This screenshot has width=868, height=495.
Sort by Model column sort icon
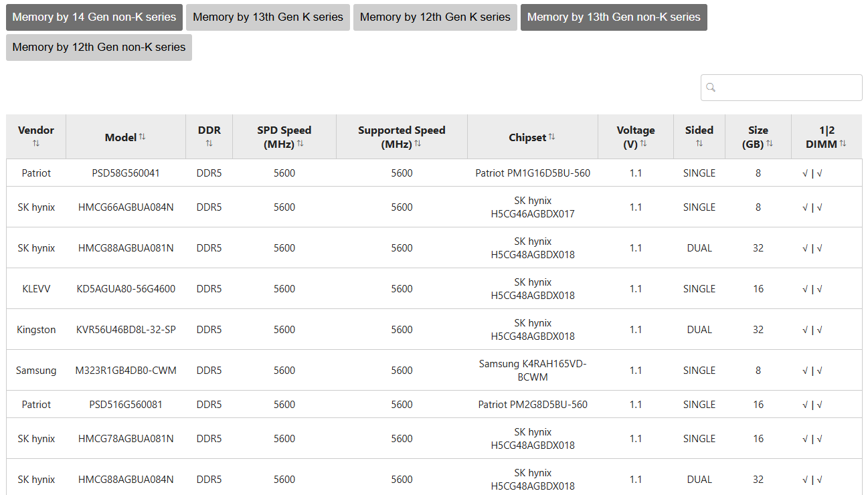click(142, 136)
